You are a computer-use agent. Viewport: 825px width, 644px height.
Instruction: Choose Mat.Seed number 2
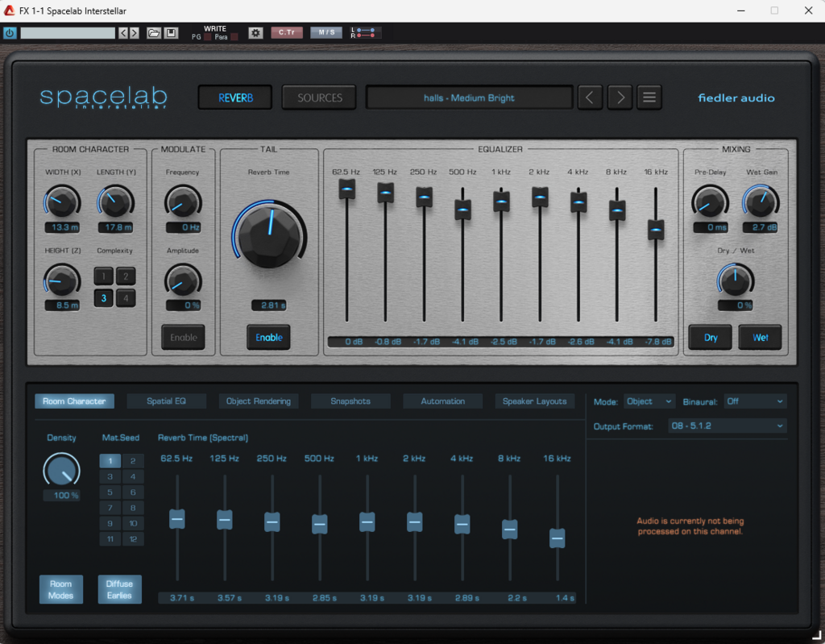tap(133, 461)
